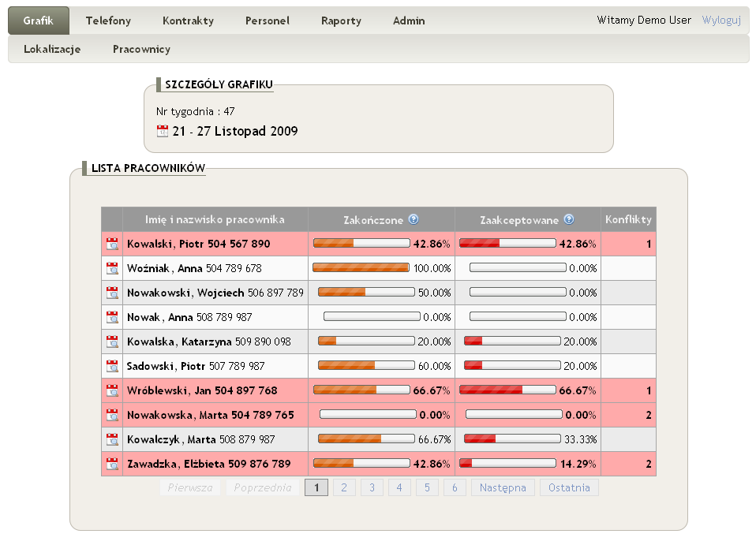Image resolution: width=756 pixels, height=545 pixels.
Task: Open schedule icon for Zawadzka, Elżbieta
Action: pyautogui.click(x=112, y=465)
